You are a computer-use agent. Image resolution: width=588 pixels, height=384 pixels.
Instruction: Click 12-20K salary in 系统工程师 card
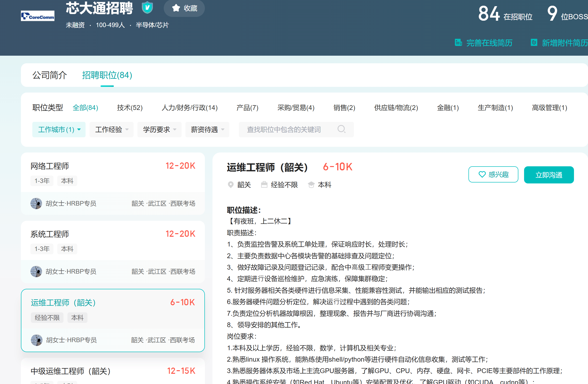pos(180,234)
